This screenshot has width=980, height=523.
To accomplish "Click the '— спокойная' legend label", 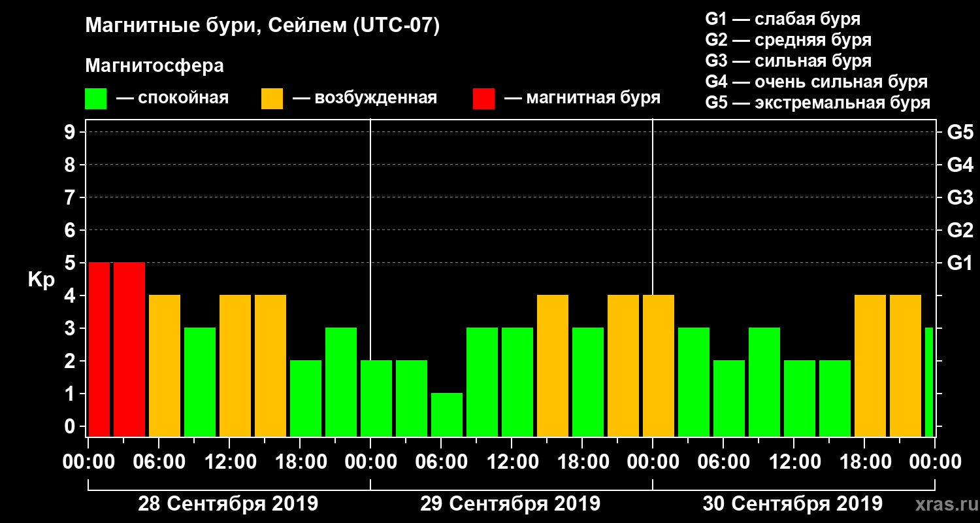I will (172, 98).
